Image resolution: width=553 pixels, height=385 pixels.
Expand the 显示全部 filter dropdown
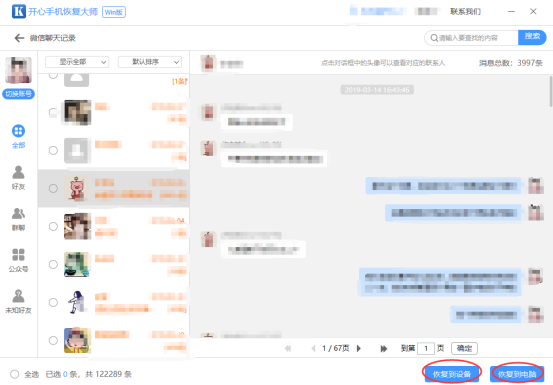77,62
